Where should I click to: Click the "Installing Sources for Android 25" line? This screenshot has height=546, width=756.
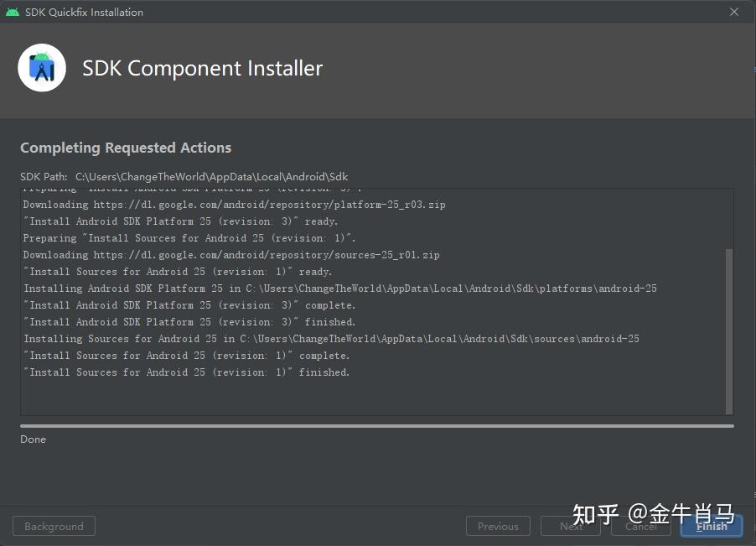pos(331,339)
